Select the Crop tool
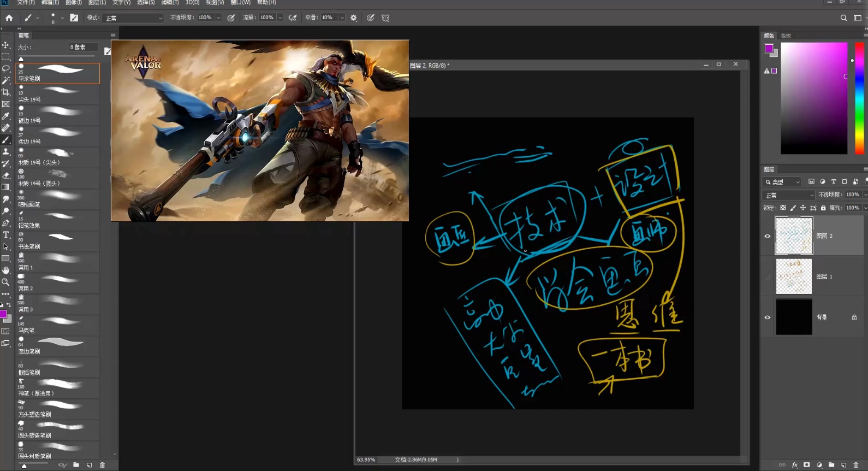868x471 pixels. pos(5,92)
